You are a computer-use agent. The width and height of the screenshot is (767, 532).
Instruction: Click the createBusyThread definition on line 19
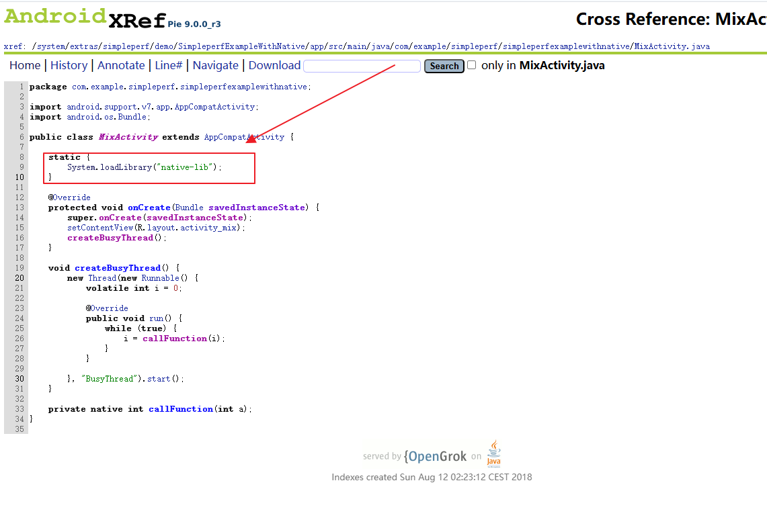click(x=118, y=268)
